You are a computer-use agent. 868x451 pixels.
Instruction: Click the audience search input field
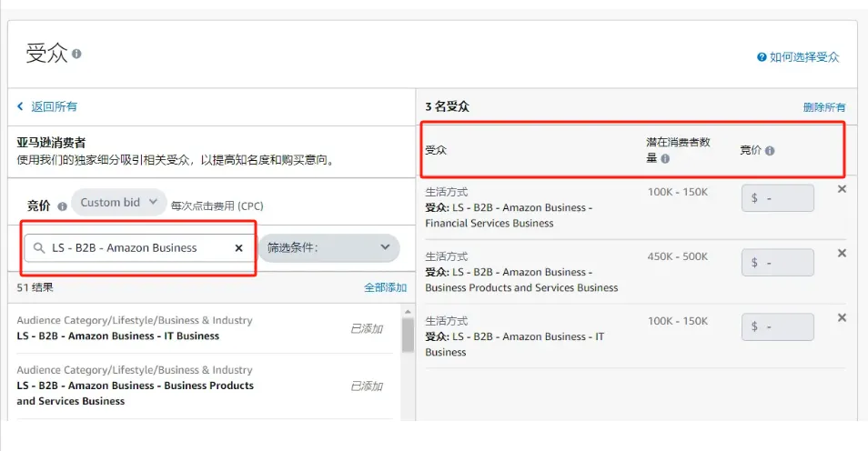(x=139, y=248)
